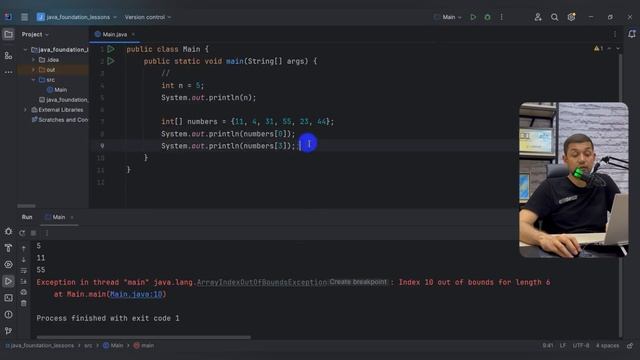Open Version control dropdown
This screenshot has width=640, height=360.
148,17
